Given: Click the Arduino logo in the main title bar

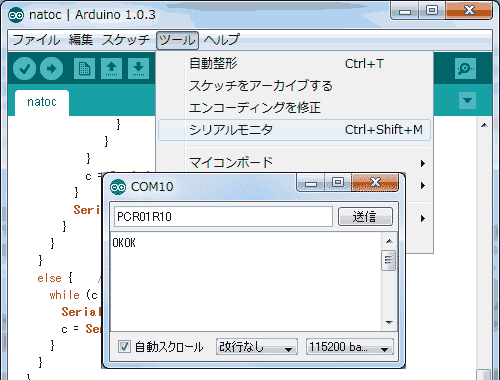Looking at the screenshot, I should tap(16, 15).
